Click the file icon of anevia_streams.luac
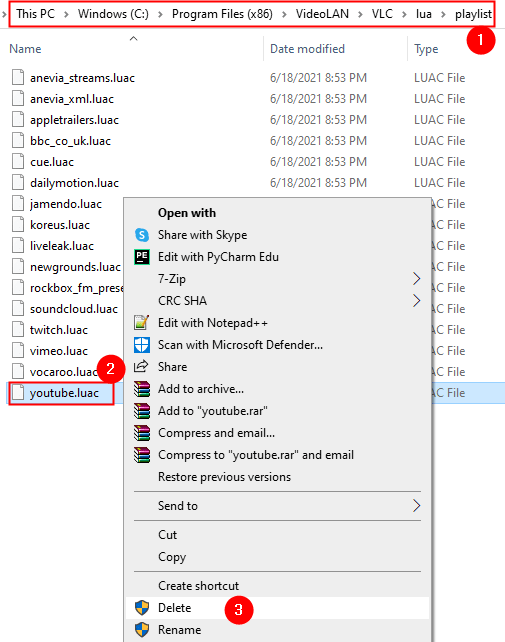The width and height of the screenshot is (505, 642). click(18, 77)
